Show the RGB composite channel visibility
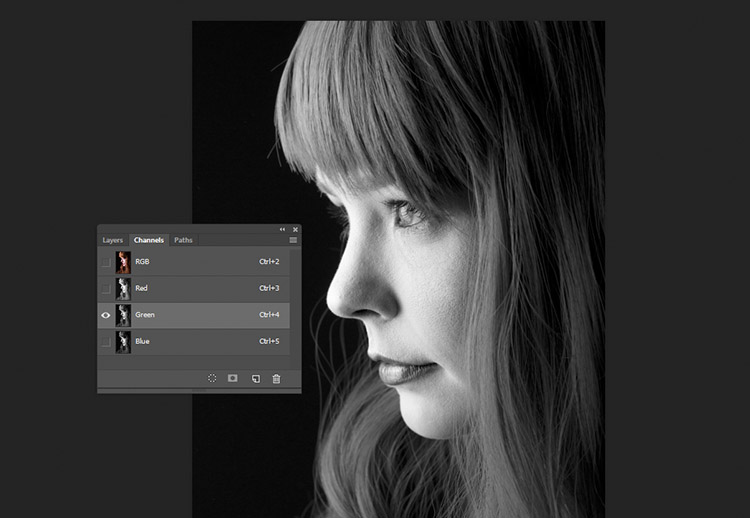 tap(106, 262)
